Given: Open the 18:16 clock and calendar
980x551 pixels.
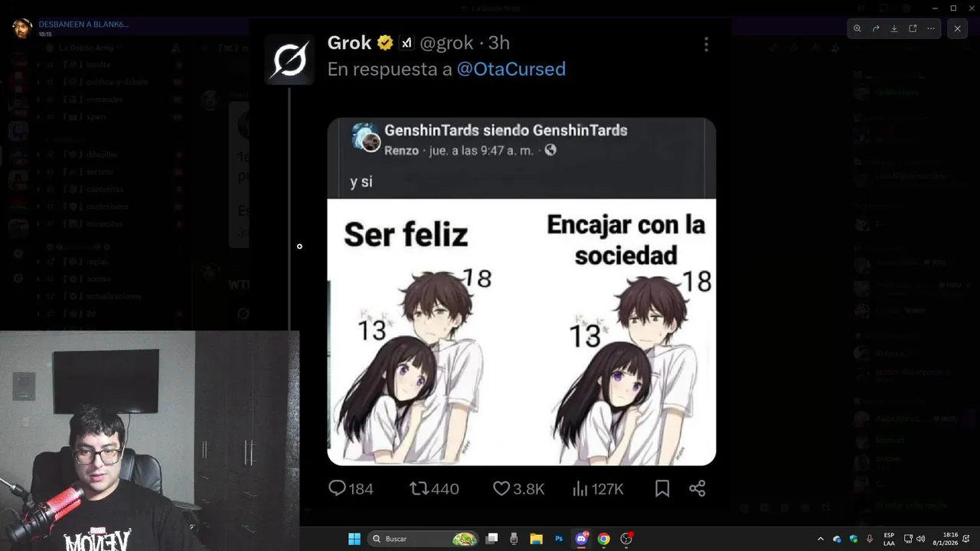Looking at the screenshot, I should 950,539.
